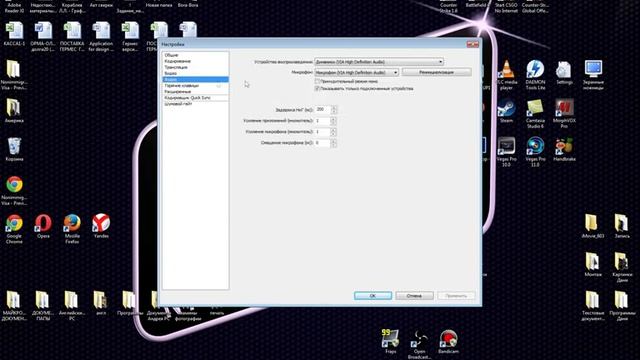The image size is (640, 360).
Task: Select the Картинки Дени folder icon
Action: (x=622, y=262)
